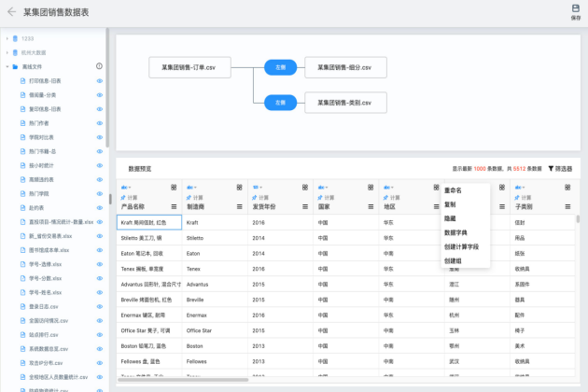Open file 学号-选修.xlsx in sidebar
This screenshot has width=588, height=392.
(46, 264)
